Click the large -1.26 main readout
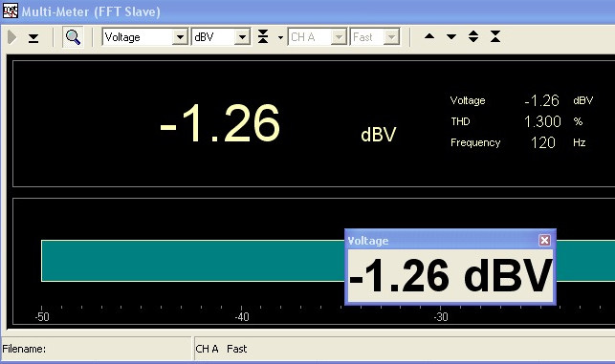This screenshot has height=364, width=615. [x=220, y=123]
